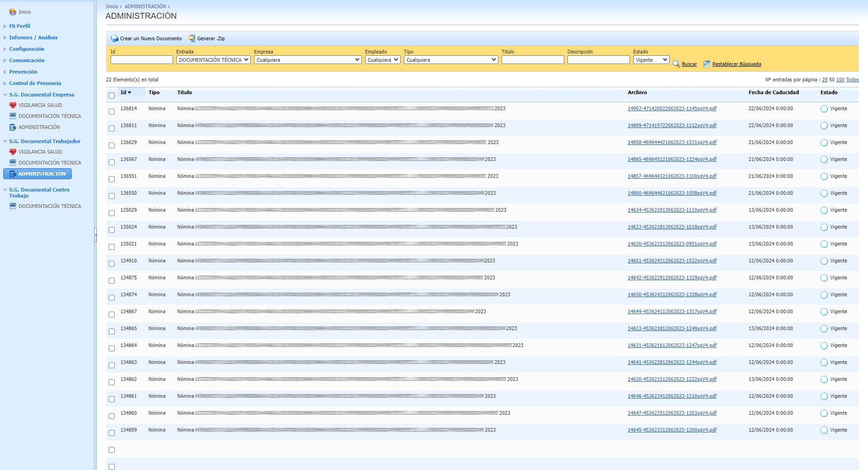Image resolution: width=868 pixels, height=470 pixels.
Task: Toggle the select-all checkbox in table header
Action: tap(111, 96)
